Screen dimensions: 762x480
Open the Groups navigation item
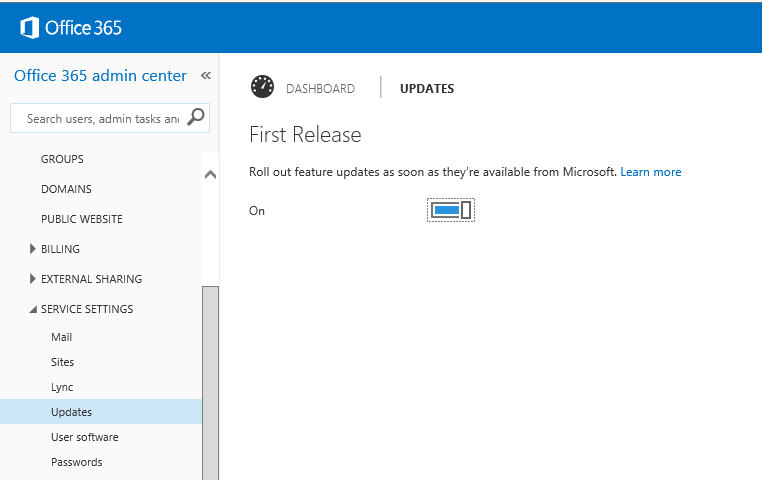[62, 159]
